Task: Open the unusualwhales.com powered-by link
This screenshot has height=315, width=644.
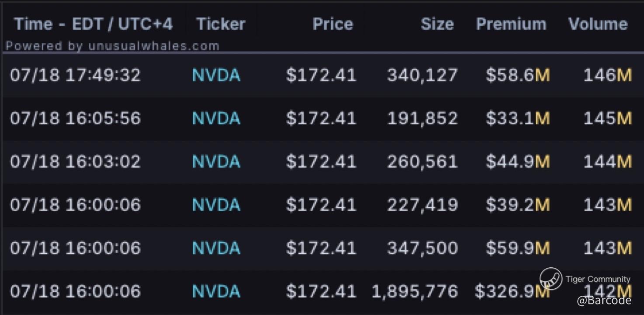Action: (x=112, y=46)
